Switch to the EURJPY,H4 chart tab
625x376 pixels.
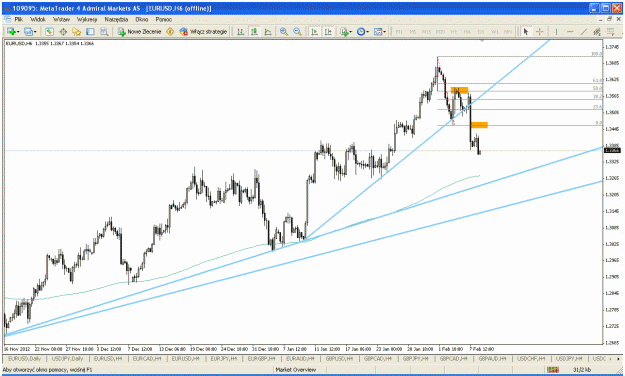point(224,359)
